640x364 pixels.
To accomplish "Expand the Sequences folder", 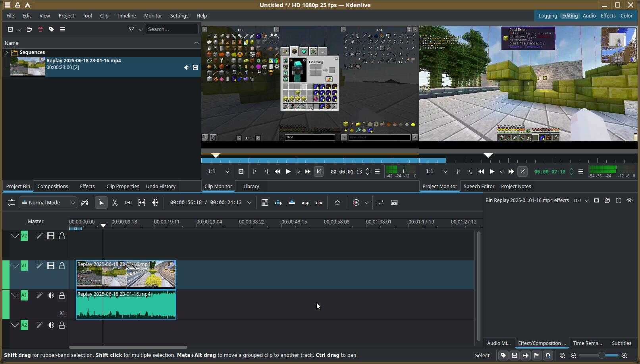I will point(6,52).
